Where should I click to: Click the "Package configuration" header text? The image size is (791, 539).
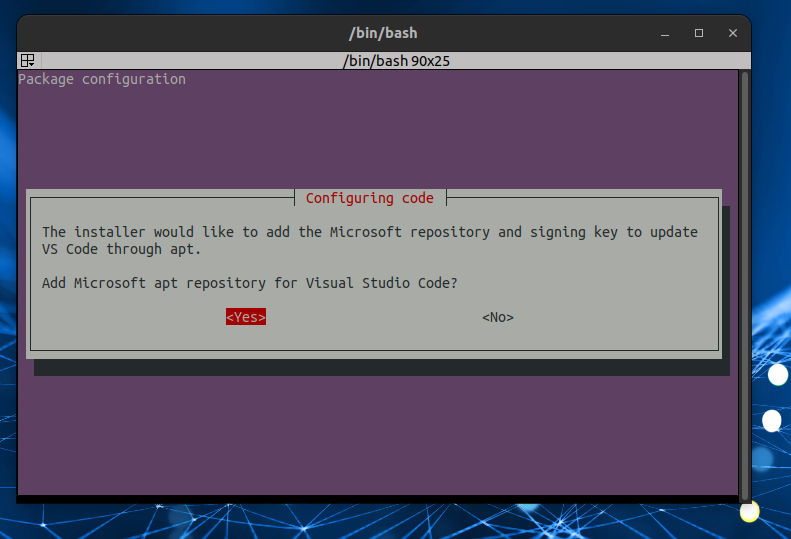(102, 79)
